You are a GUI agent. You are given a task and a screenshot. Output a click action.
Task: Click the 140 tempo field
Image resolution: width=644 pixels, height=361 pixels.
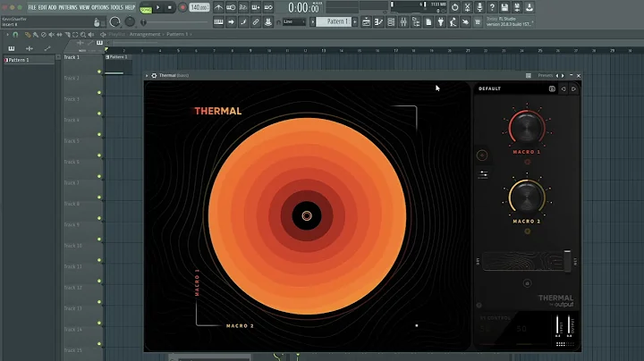[199, 7]
